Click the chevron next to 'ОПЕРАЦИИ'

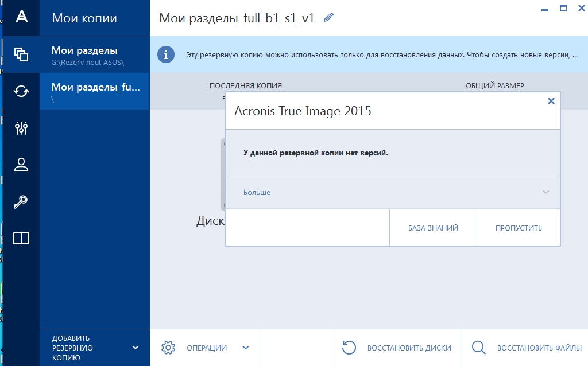[246, 348]
